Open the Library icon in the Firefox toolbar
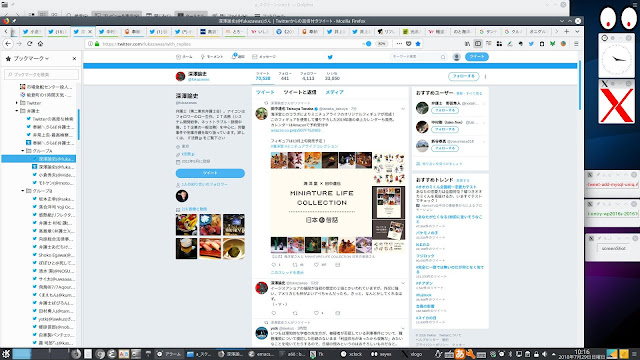Screen dimensions: 640x360 [x=467, y=44]
